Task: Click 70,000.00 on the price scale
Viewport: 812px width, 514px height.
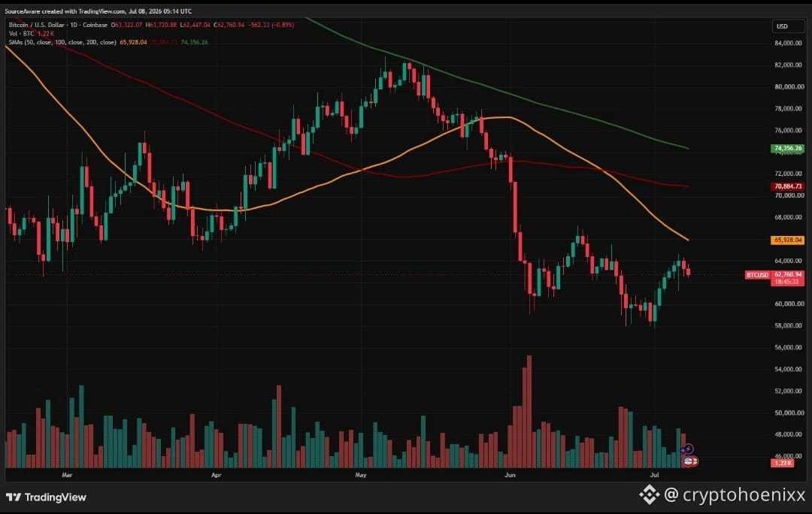Action: point(789,195)
